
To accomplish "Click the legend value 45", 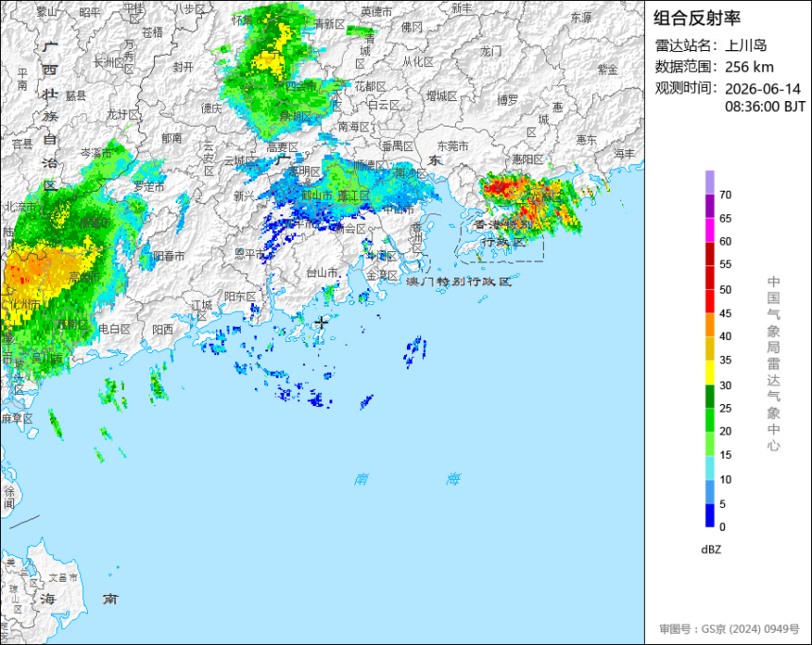I will coord(725,314).
